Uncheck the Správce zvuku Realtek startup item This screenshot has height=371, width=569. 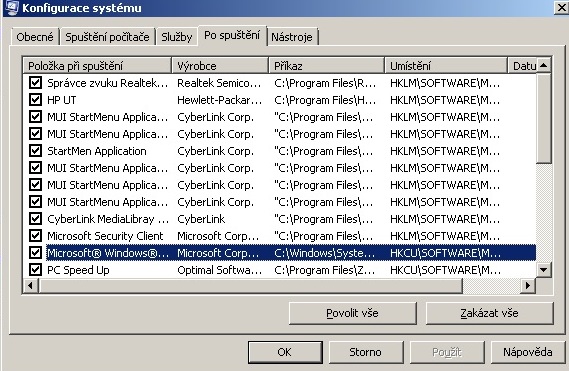coord(35,82)
